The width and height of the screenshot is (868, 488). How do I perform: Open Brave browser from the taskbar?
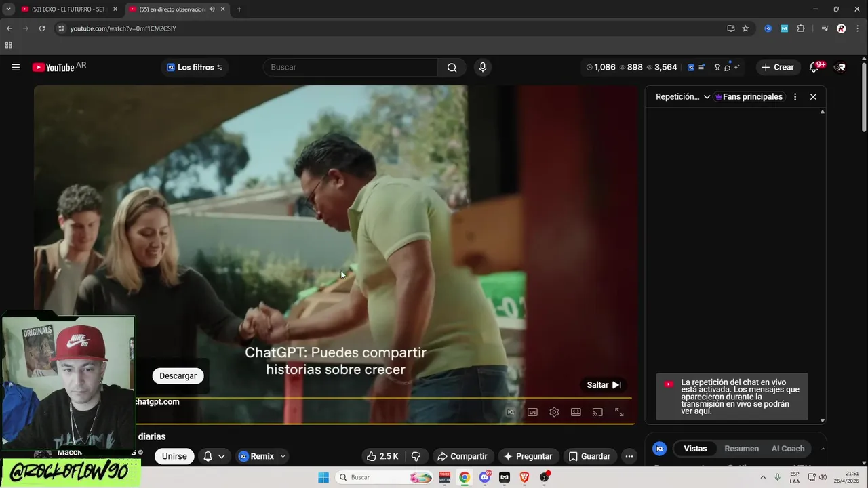(x=524, y=477)
